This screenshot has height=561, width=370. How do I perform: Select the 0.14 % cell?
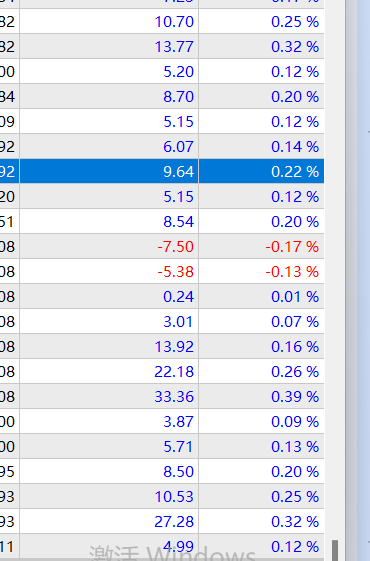coord(295,147)
